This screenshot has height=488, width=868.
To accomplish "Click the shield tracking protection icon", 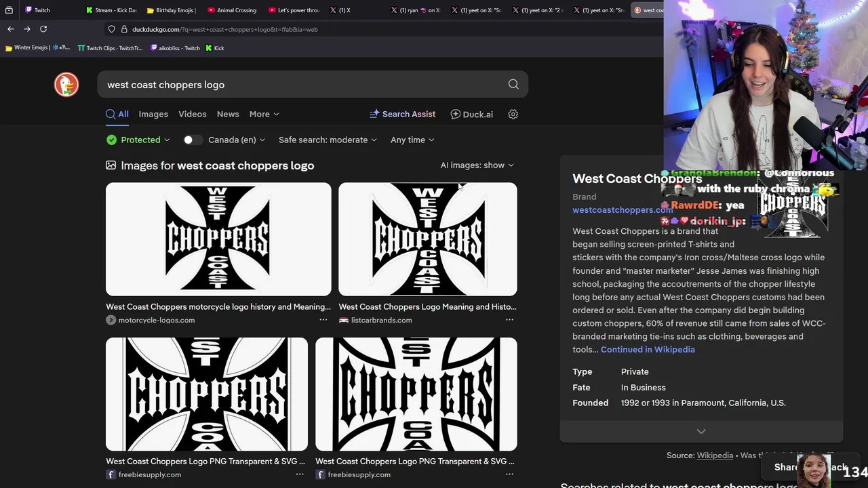I will coord(112,29).
